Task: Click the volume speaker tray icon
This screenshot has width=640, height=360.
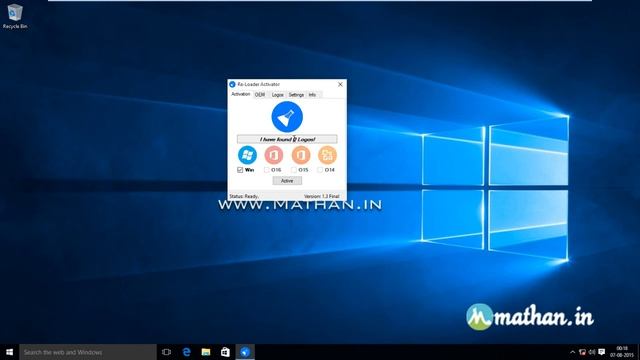Action: point(592,352)
